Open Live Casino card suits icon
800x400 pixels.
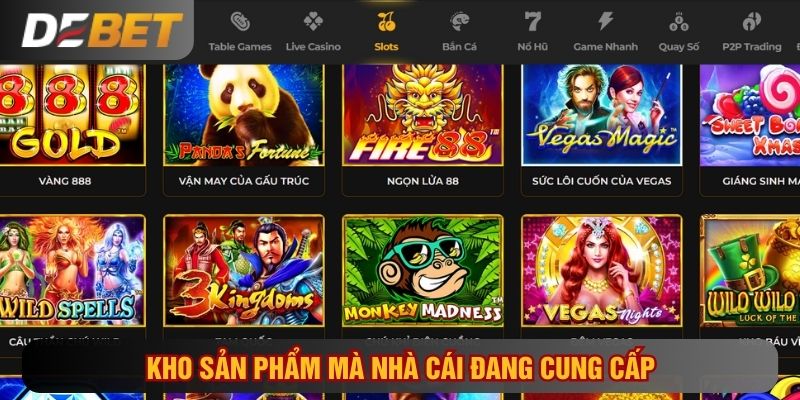[x=313, y=21]
